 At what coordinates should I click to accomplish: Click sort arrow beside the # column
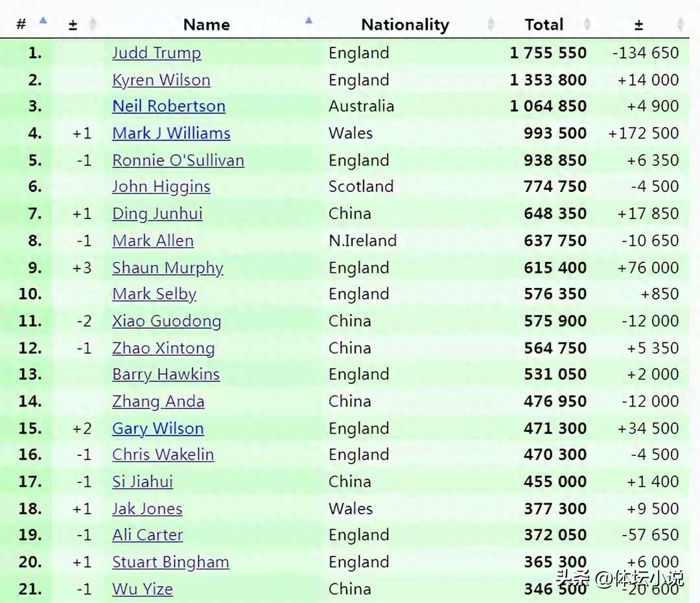point(43,21)
